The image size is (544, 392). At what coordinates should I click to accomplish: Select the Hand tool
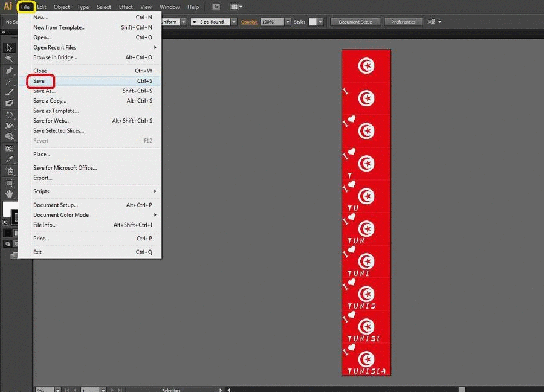click(x=9, y=194)
